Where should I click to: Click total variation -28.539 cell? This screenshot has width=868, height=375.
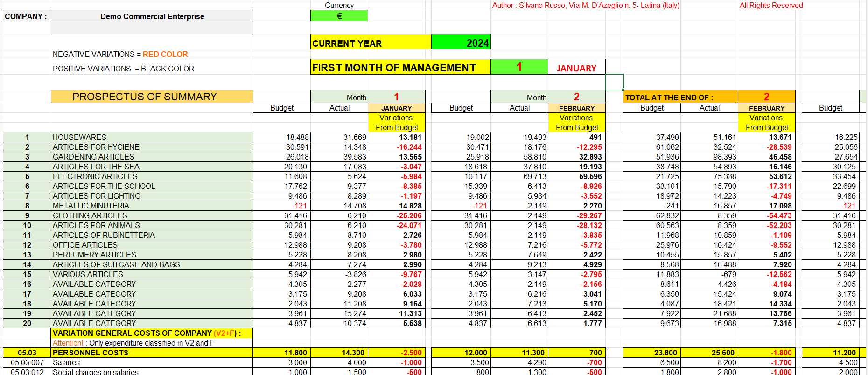[767, 147]
